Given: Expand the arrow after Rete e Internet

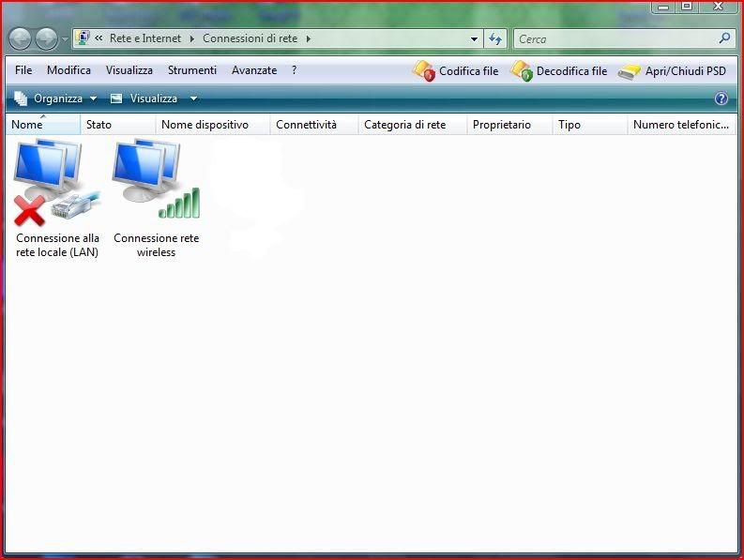Looking at the screenshot, I should (x=192, y=38).
